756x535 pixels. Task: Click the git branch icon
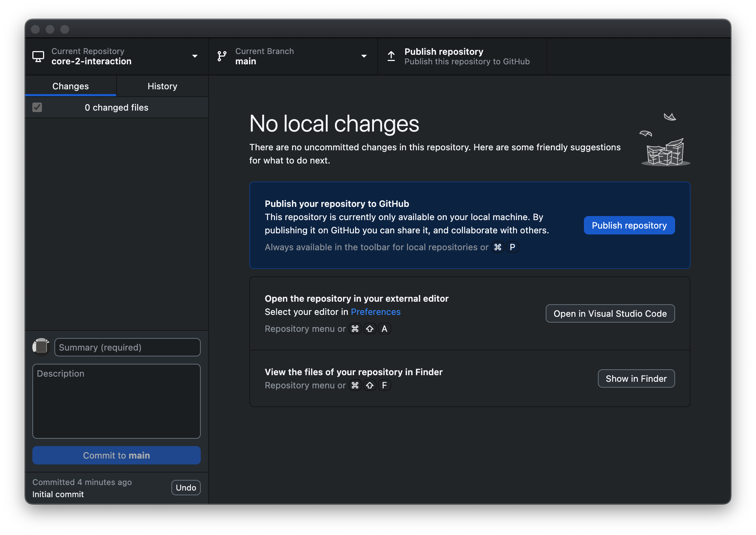(x=222, y=56)
